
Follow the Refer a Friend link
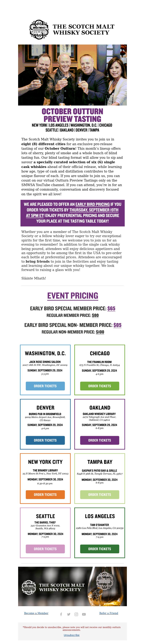tap(109, 613)
